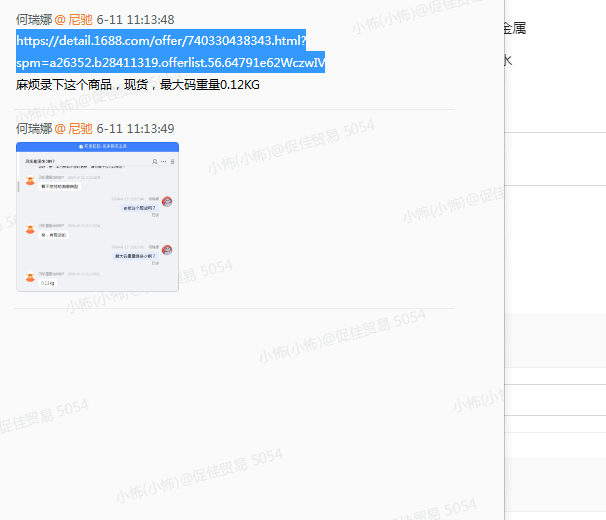Viewport: 606px width, 520px height.
Task: Click the three-dot more icon in screenshot
Action: tap(162, 161)
